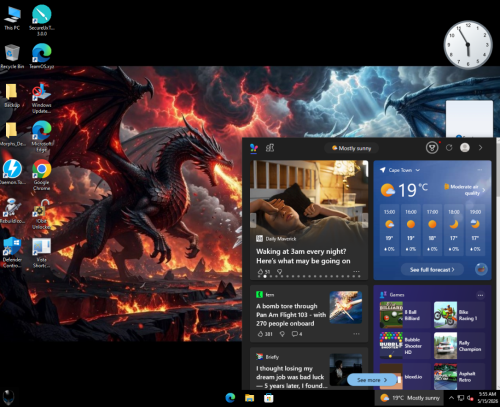This screenshot has height=407, width=500.
Task: Like the Pan Am Flight 103 article
Action: 265,334
